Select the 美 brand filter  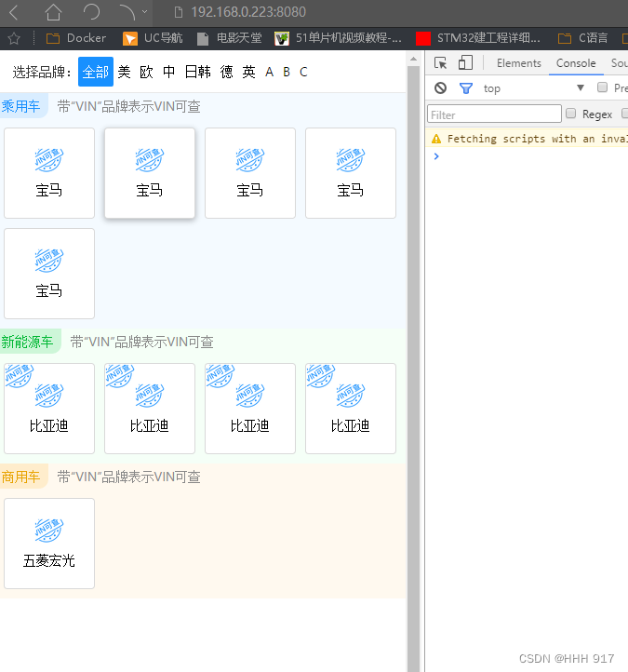pyautogui.click(x=125, y=72)
